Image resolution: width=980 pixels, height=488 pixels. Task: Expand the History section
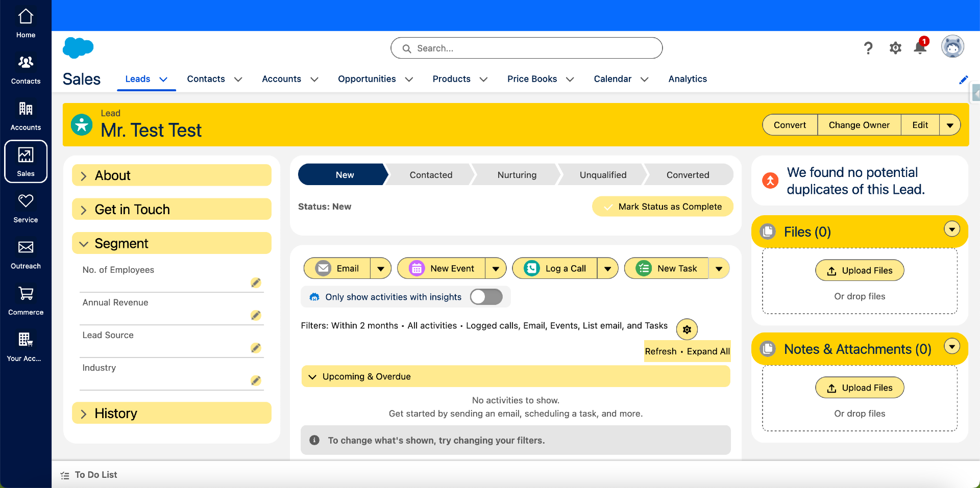[x=171, y=413]
